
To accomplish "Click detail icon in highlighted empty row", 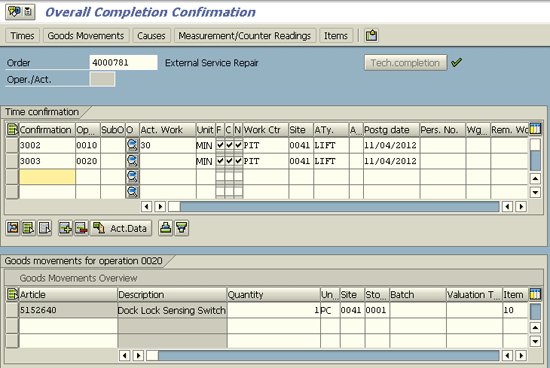I will [132, 176].
